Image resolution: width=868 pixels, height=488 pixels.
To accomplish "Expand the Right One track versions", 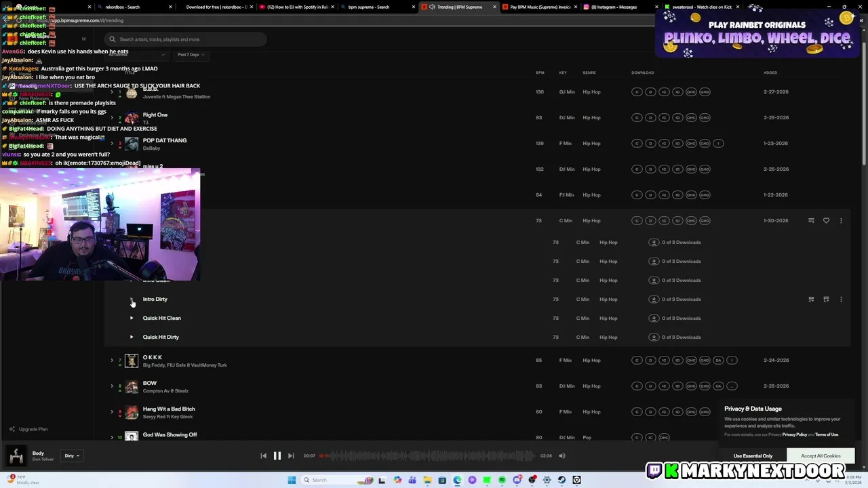I will (112, 117).
